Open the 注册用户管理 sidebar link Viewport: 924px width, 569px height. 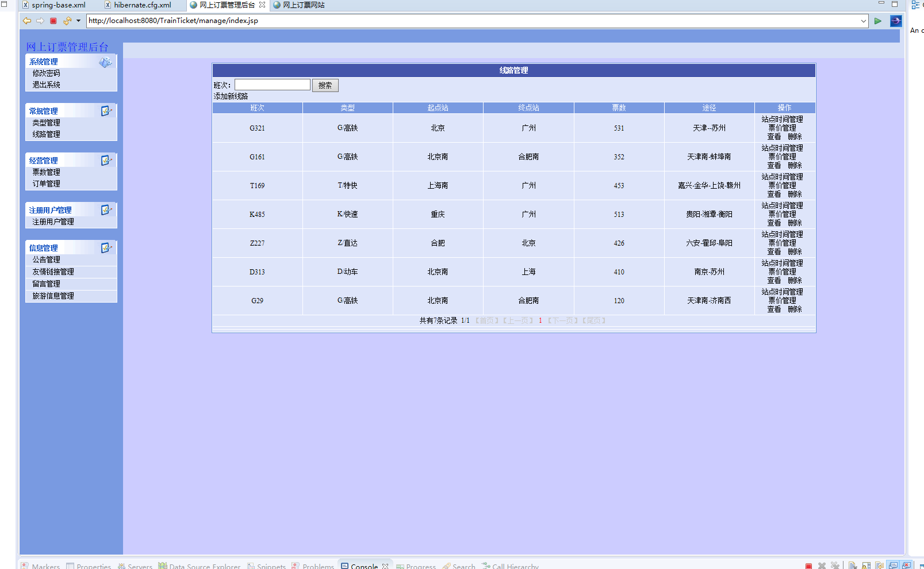pos(53,222)
